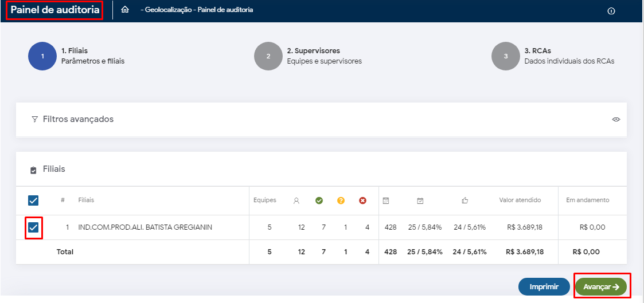Toggle checkbox for IND.COM.PROD.ALI. BATISTA GREGIANIN
644x303 pixels.
point(33,227)
